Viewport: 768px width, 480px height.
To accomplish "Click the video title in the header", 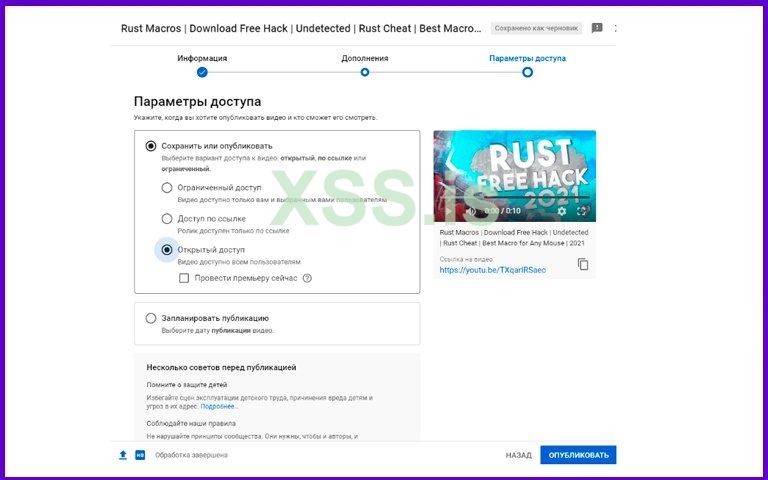I will click(x=301, y=28).
